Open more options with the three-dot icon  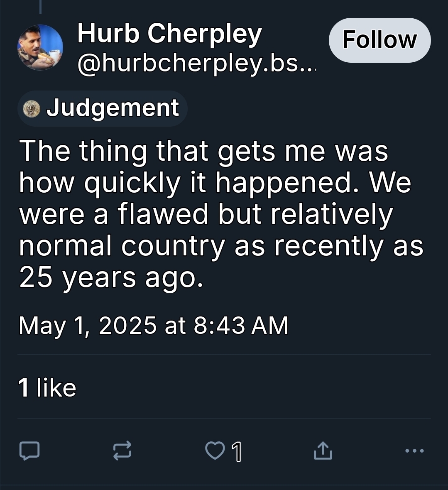pos(414,451)
